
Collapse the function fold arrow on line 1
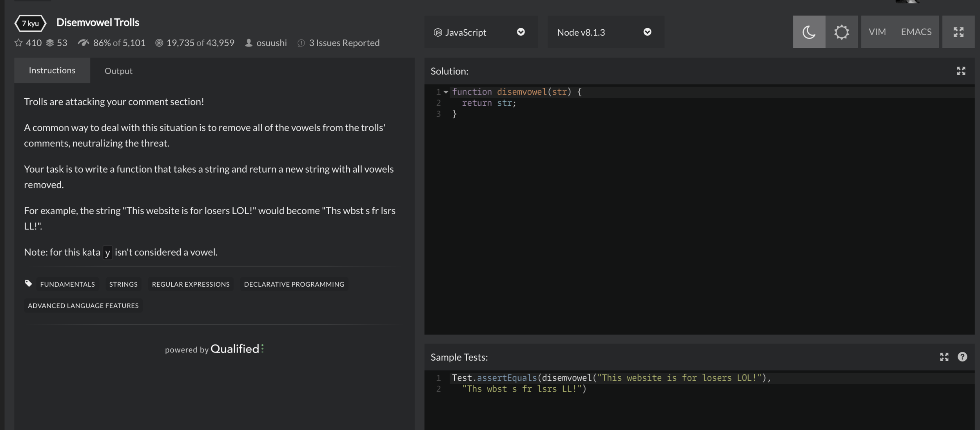[x=446, y=92]
